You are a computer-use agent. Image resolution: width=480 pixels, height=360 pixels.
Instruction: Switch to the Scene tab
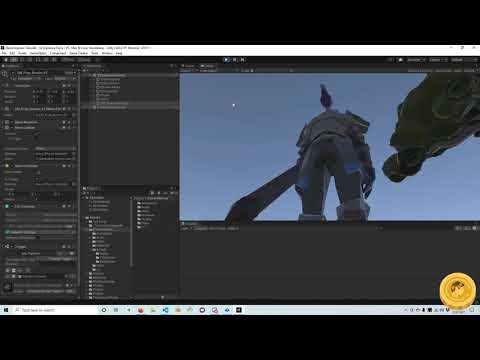point(189,66)
